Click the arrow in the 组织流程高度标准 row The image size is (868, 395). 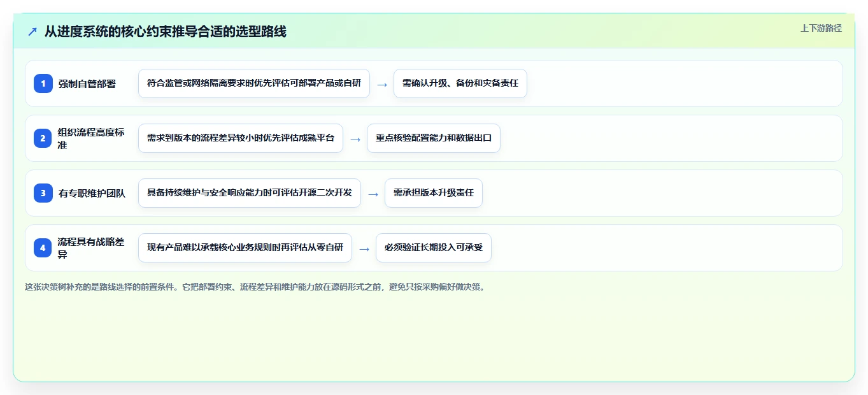click(x=355, y=139)
